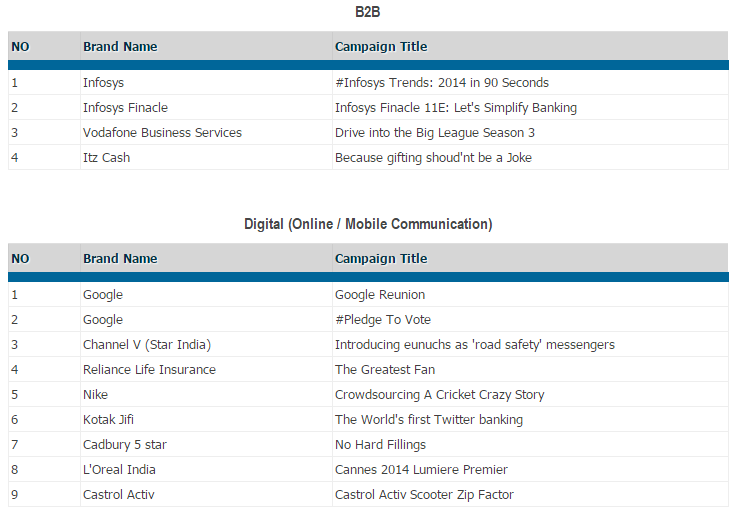Screen dimensions: 735x511
Task: Click the '#Pledge To Vote' campaign title
Action: click(383, 320)
